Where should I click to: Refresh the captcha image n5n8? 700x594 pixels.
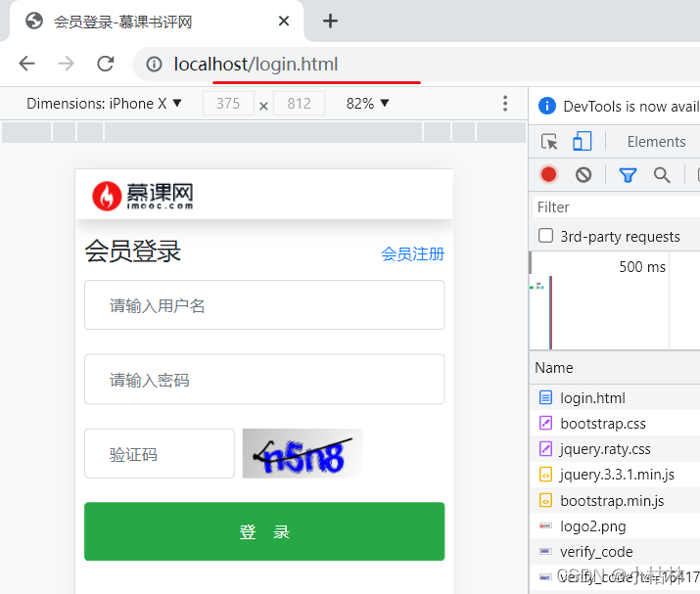303,453
